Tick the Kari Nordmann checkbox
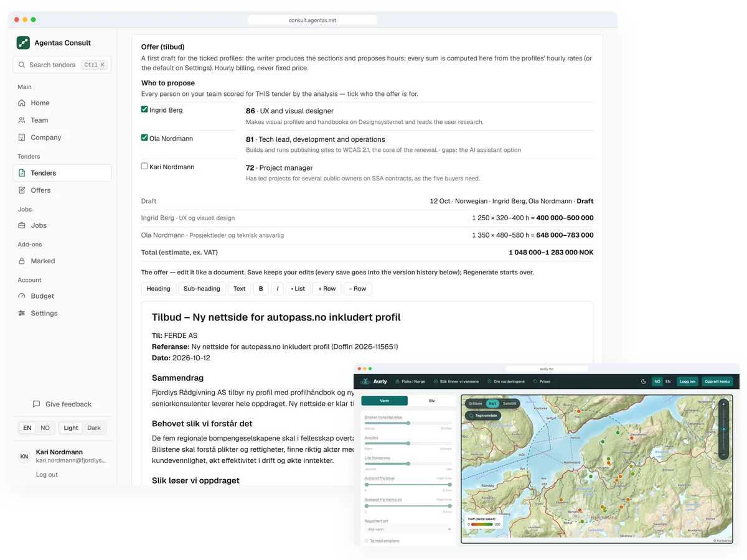This screenshot has width=747, height=560. [x=144, y=166]
